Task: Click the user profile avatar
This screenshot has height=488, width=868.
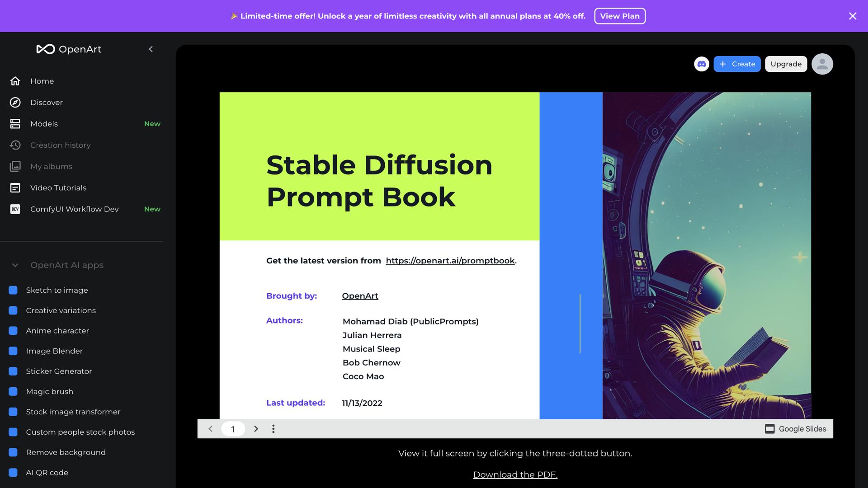Action: tap(822, 64)
